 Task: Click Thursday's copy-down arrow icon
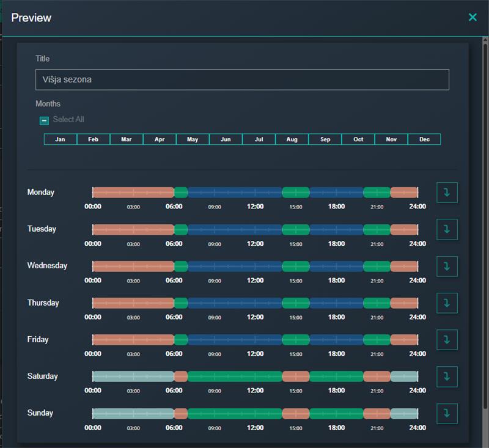(447, 303)
